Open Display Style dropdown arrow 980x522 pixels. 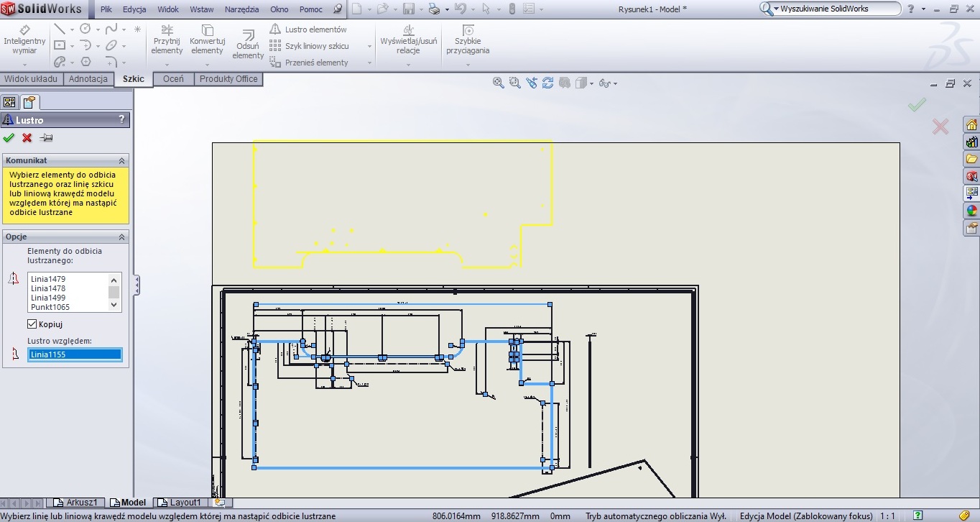591,83
